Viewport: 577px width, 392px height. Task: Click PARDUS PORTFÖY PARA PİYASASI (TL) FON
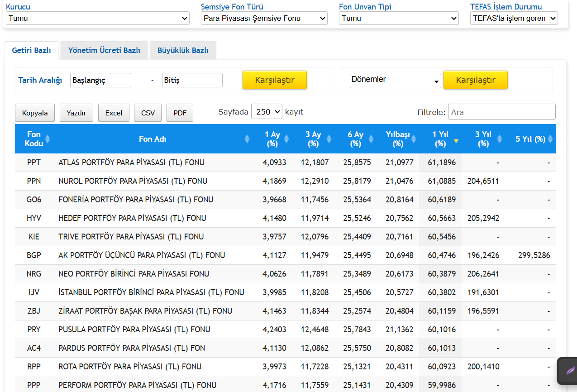pyautogui.click(x=132, y=348)
